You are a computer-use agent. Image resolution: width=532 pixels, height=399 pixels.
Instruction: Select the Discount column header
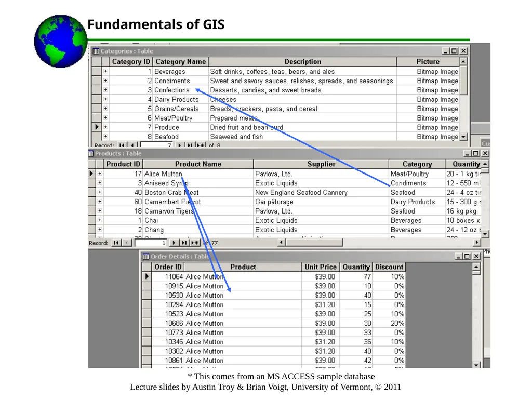click(x=389, y=267)
